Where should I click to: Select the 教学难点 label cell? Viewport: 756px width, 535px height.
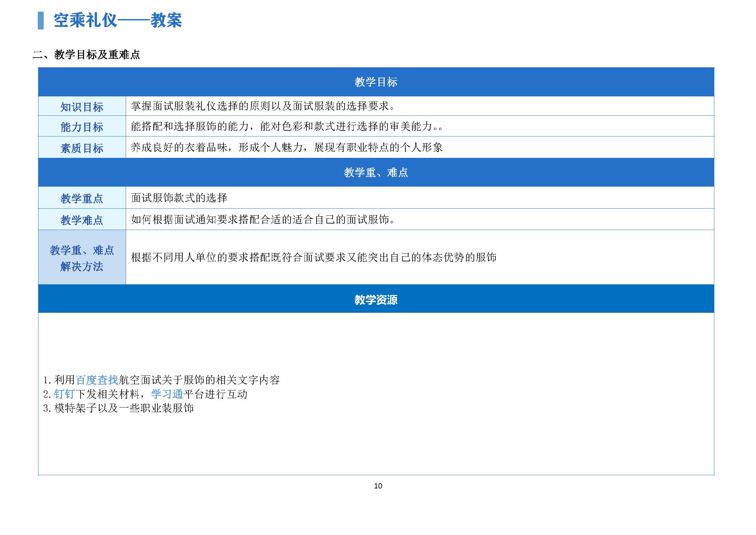click(x=82, y=219)
